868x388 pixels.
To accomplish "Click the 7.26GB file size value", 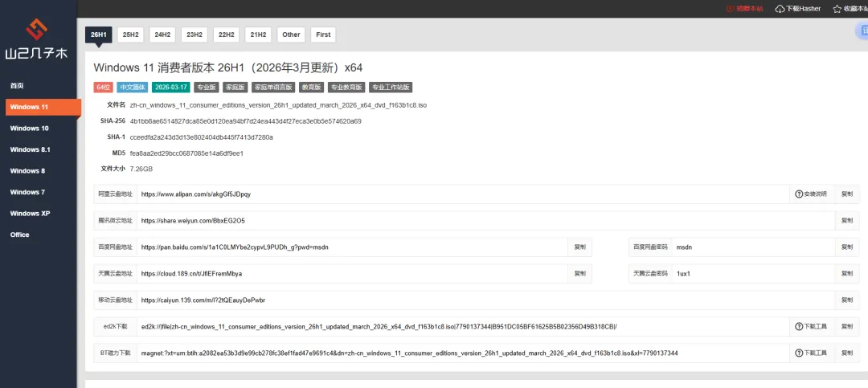I will point(141,169).
